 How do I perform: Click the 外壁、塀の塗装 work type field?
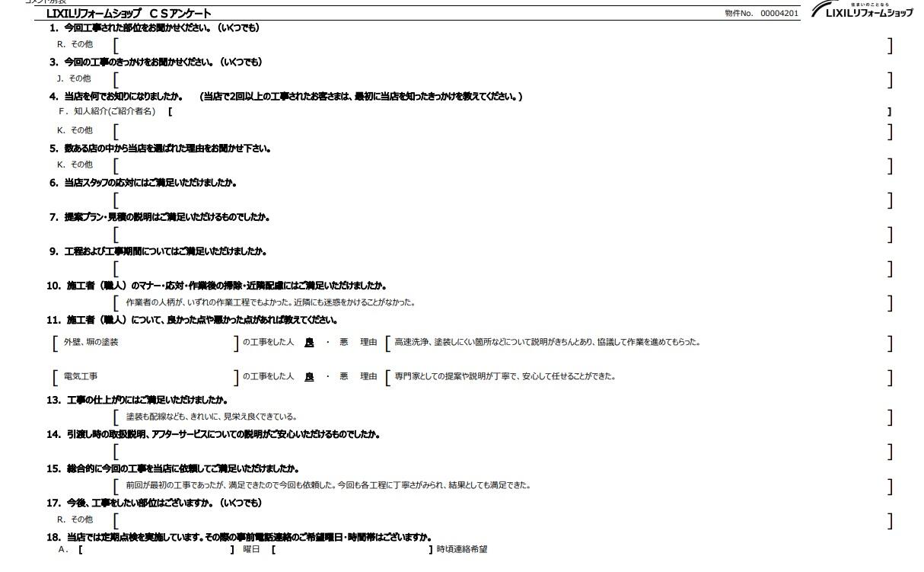click(x=145, y=343)
